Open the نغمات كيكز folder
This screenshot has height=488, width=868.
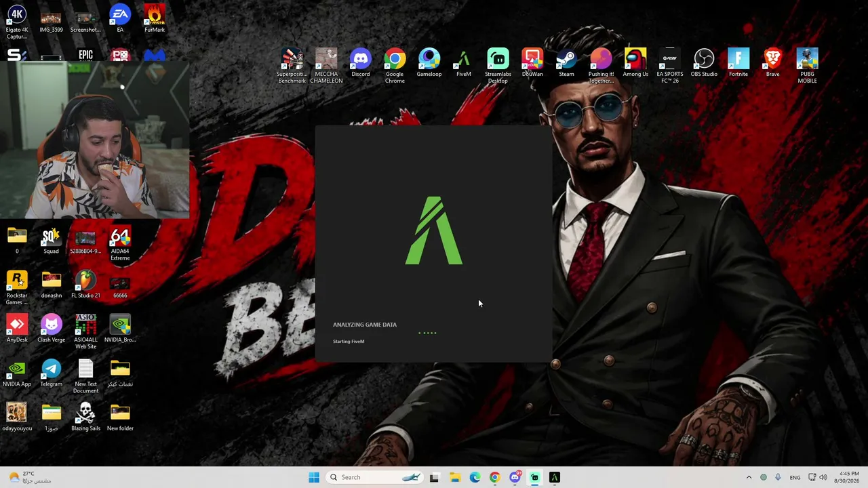tap(120, 373)
